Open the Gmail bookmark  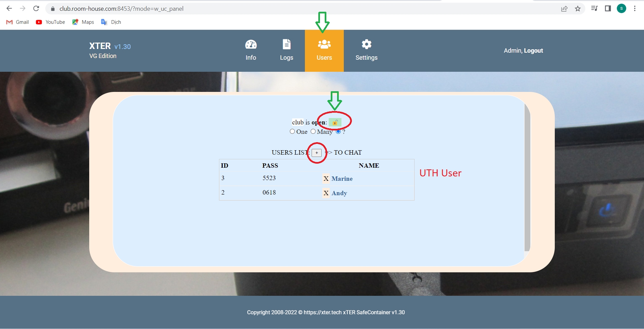[18, 22]
